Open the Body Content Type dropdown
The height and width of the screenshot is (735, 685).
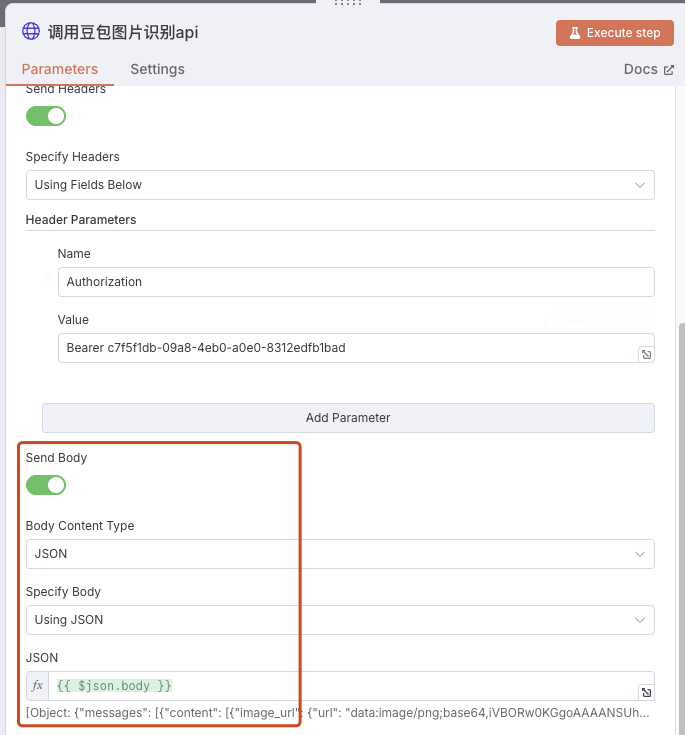coord(340,554)
